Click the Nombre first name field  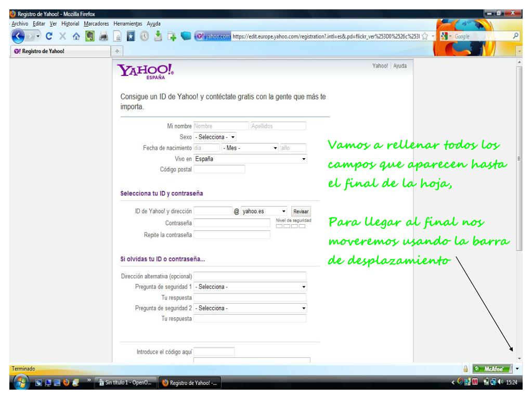[x=221, y=126]
